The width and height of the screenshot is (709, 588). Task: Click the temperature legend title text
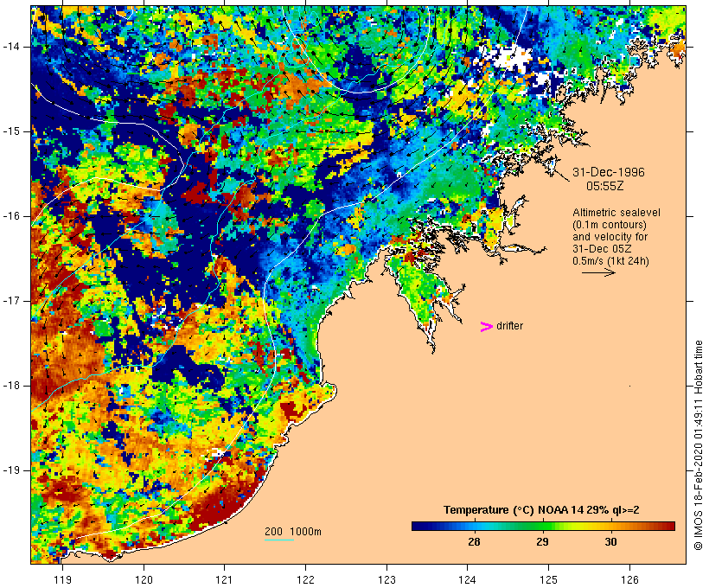[541, 510]
